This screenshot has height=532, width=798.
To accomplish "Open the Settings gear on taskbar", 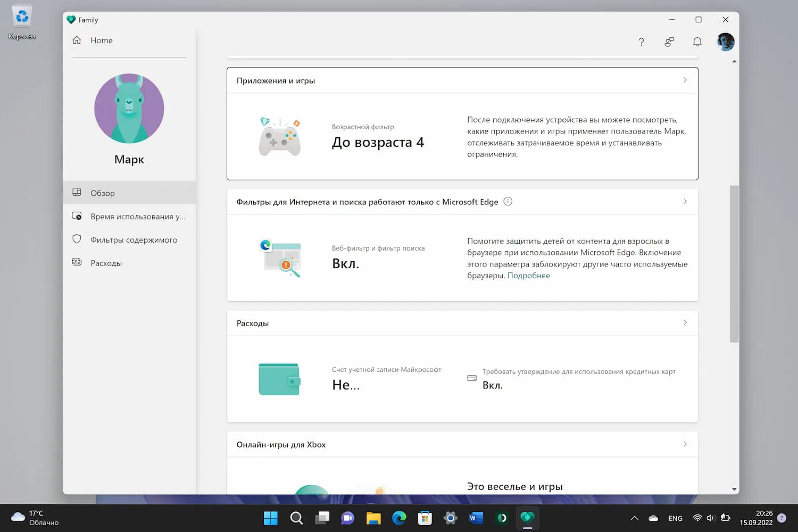I will coord(451,518).
